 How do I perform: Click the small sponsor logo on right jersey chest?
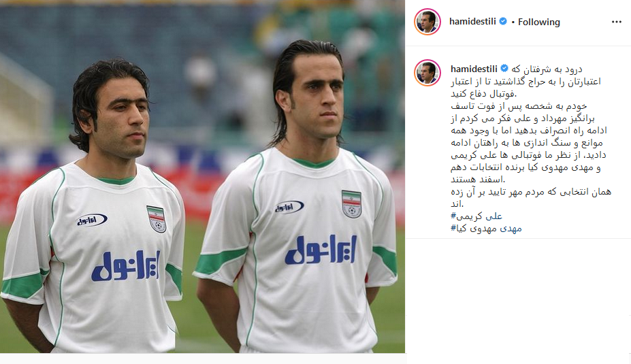289,207
